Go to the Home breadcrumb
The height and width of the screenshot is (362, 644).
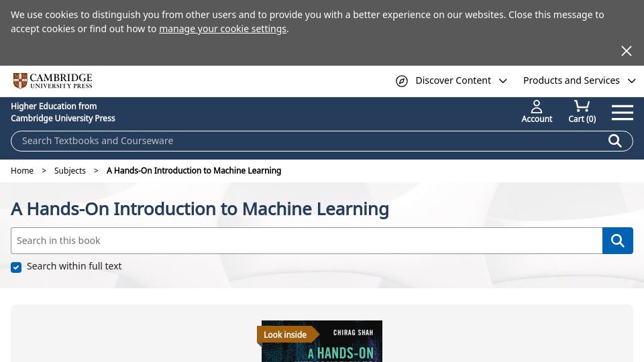22,171
